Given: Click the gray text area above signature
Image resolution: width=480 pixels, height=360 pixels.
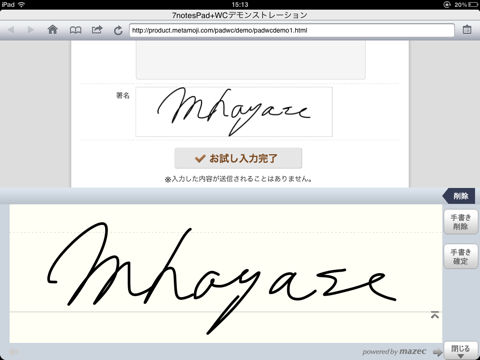Looking at the screenshot, I should click(251, 60).
